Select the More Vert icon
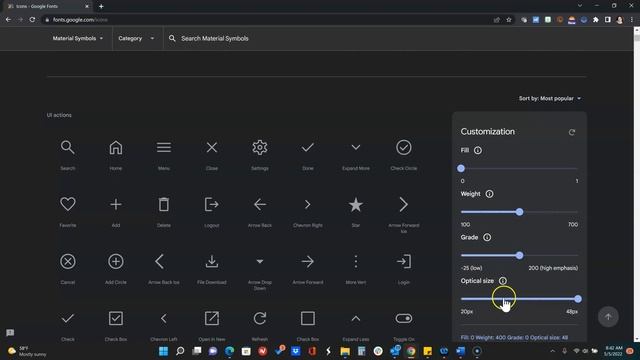640x360 pixels. tap(356, 261)
